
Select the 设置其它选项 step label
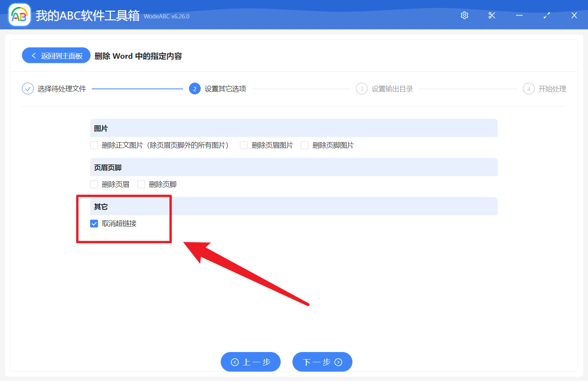(225, 88)
